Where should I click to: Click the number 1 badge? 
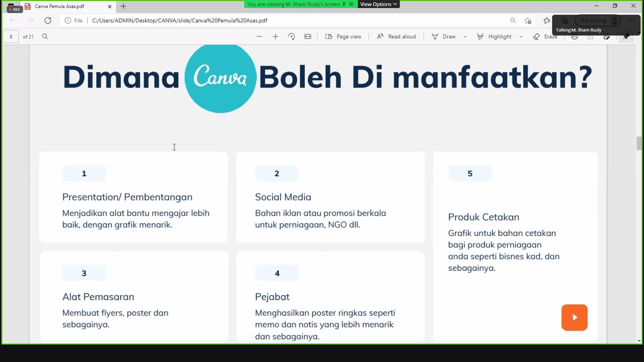(84, 173)
